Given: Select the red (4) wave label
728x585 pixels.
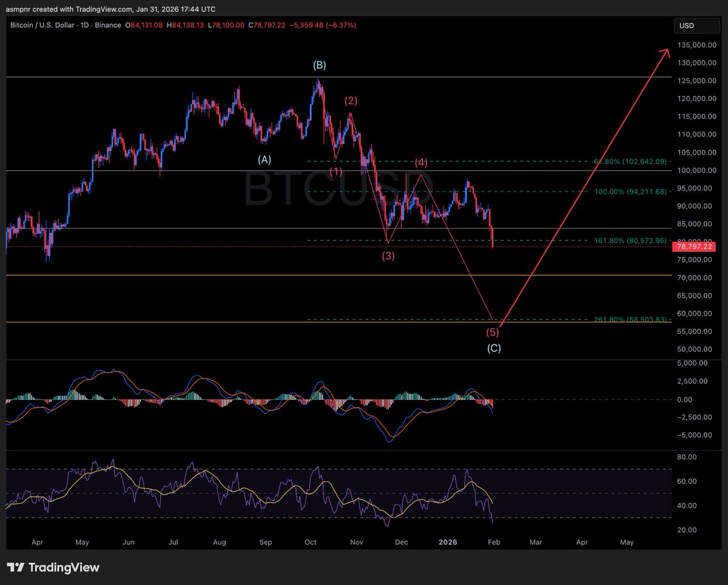Looking at the screenshot, I should [x=422, y=163].
